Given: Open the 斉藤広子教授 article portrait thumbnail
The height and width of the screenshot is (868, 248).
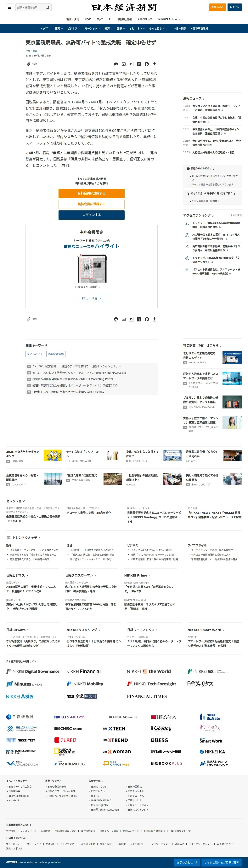Looking at the screenshot, I should pyautogui.click(x=232, y=423).
